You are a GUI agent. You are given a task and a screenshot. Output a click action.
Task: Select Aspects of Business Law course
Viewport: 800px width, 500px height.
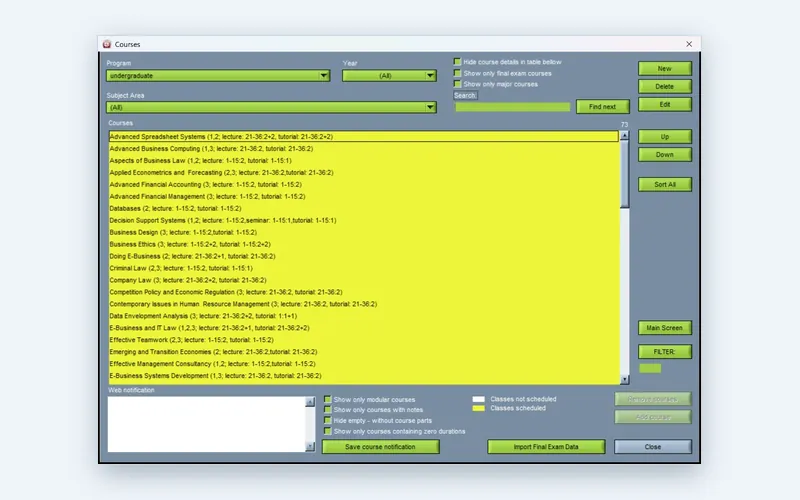[364, 160]
